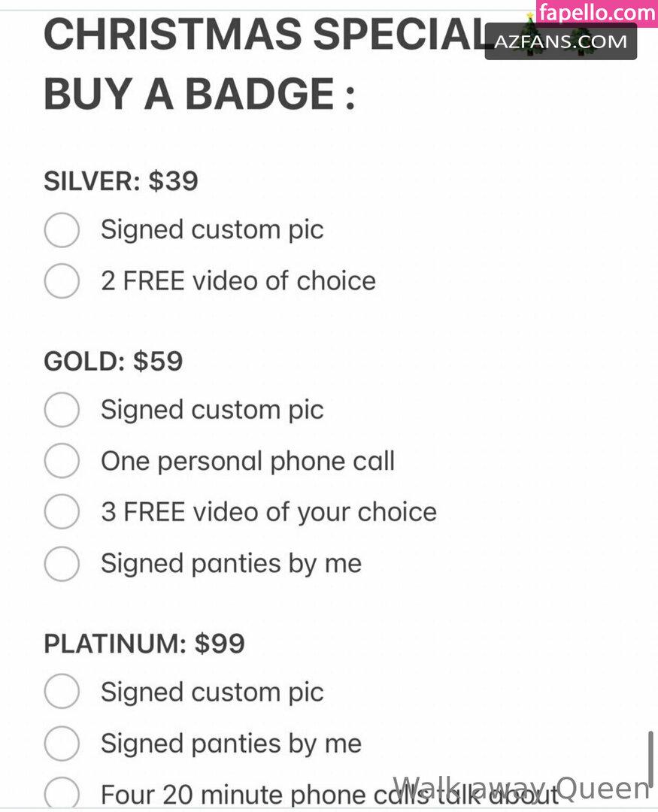The height and width of the screenshot is (812, 658).
Task: Click the 'Walk away Queen' watermark text
Action: pos(520,789)
